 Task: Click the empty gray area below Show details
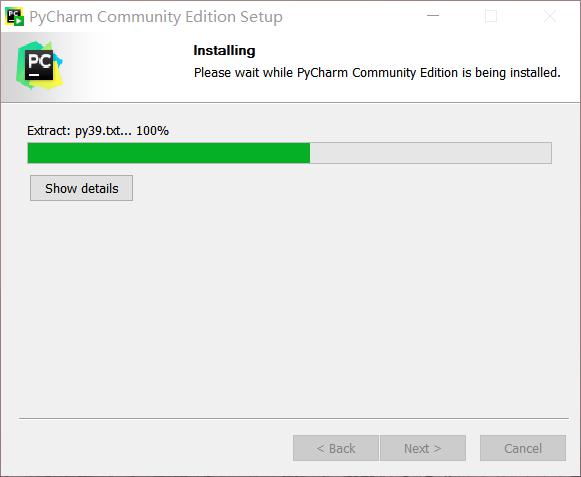(290, 304)
